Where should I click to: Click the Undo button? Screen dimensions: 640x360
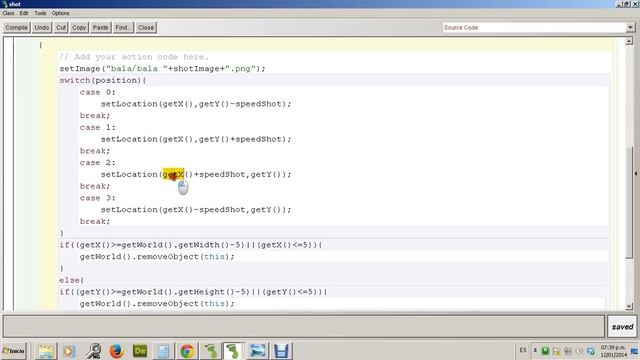pyautogui.click(x=42, y=27)
